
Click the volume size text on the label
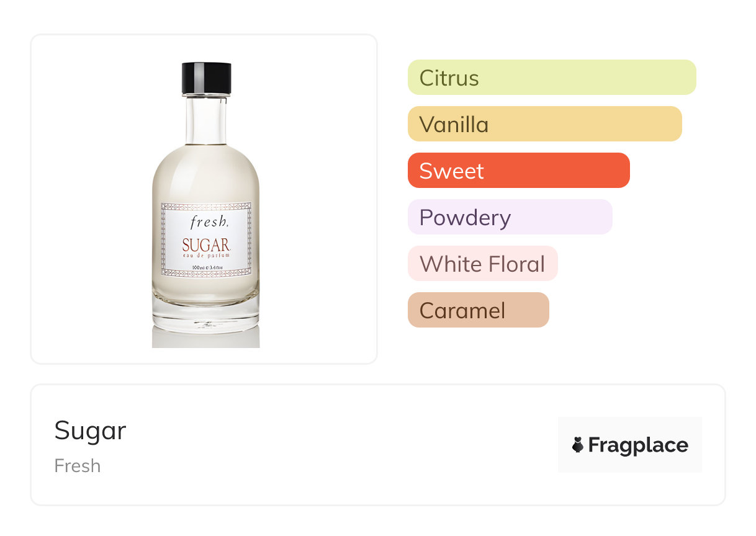[206, 267]
